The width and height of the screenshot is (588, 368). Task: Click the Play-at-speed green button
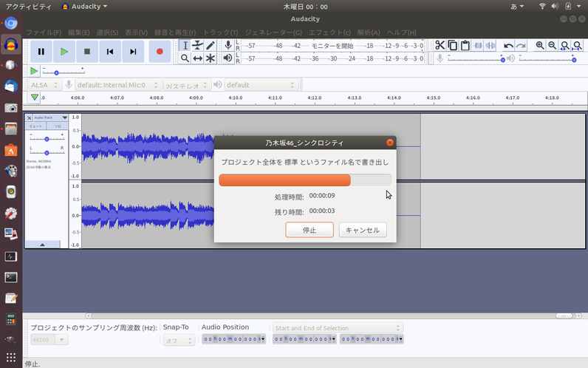tap(34, 71)
